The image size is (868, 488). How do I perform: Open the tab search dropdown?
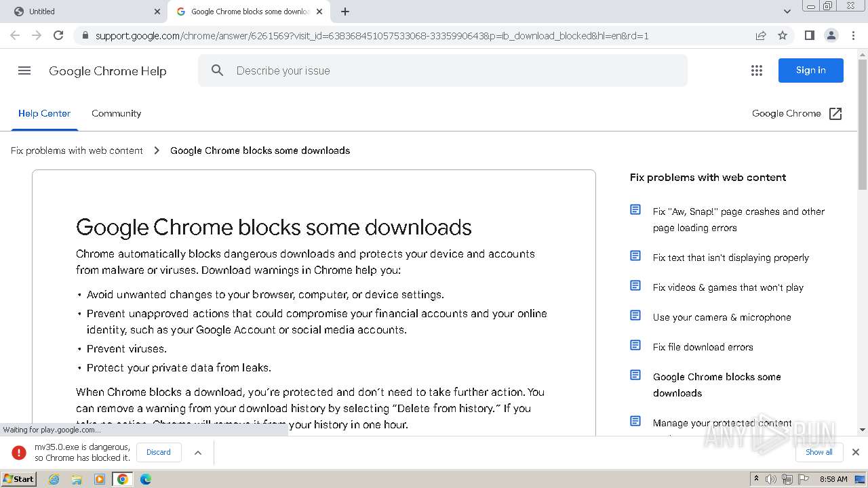pyautogui.click(x=787, y=12)
